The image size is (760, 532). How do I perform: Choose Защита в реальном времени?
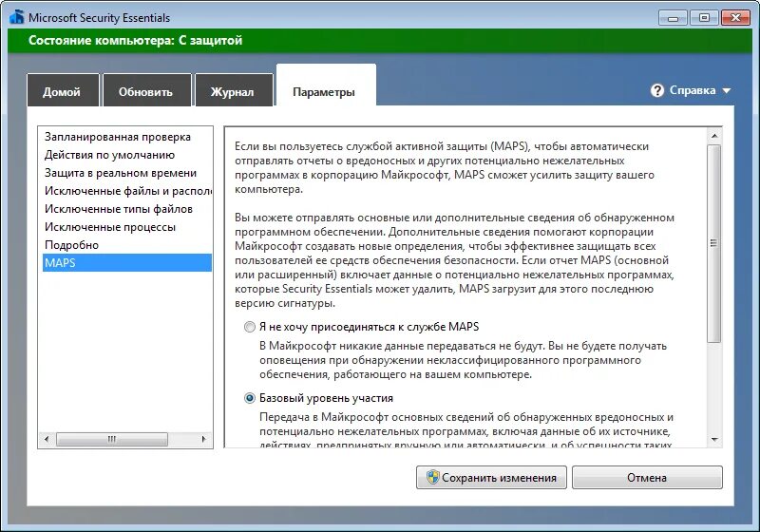tap(127, 173)
